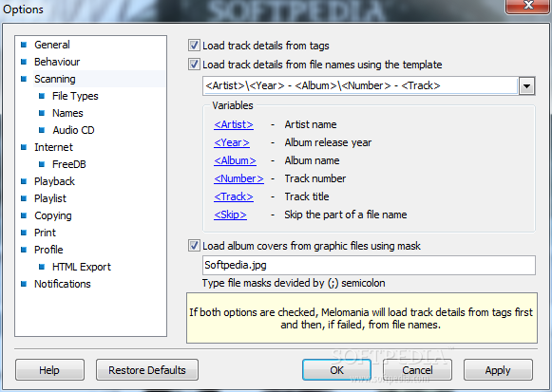Apply the settings
Image resolution: width=552 pixels, height=392 pixels.
pyautogui.click(x=498, y=370)
